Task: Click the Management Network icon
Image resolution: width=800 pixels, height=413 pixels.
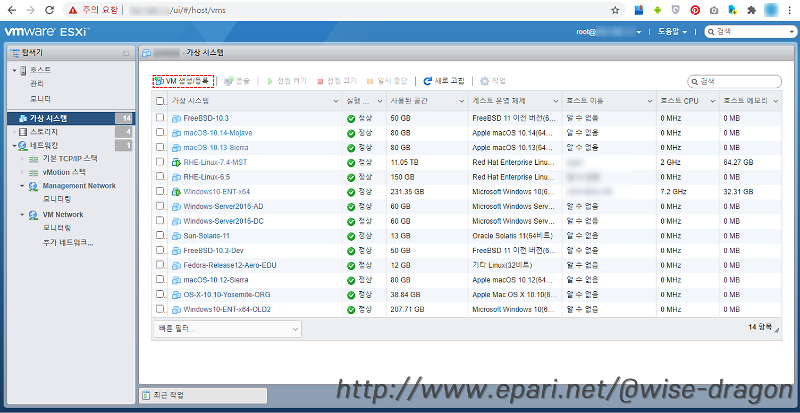Action: [33, 186]
